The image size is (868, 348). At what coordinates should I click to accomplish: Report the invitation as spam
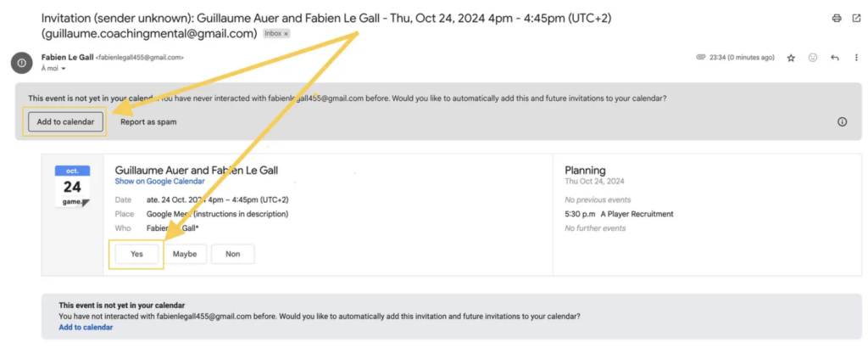148,122
